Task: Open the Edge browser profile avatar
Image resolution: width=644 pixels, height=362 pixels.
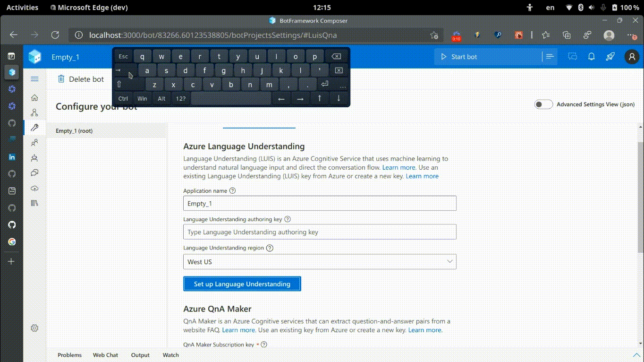Action: (609, 35)
